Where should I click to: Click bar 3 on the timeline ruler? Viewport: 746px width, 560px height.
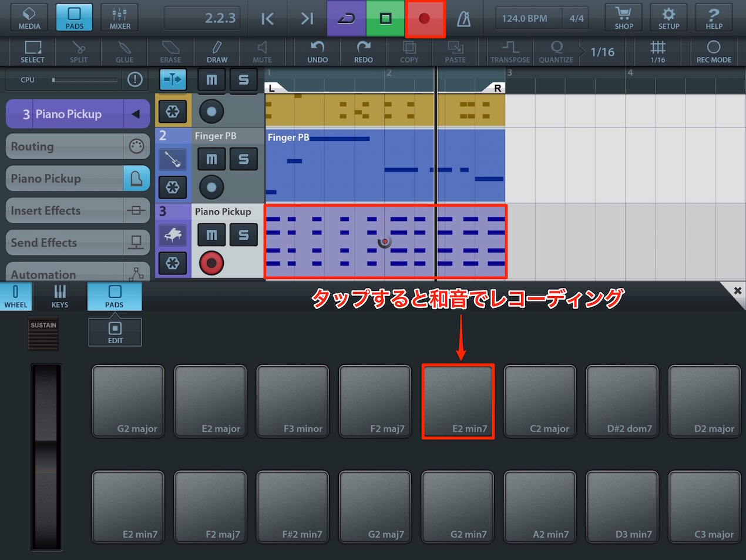pos(509,73)
